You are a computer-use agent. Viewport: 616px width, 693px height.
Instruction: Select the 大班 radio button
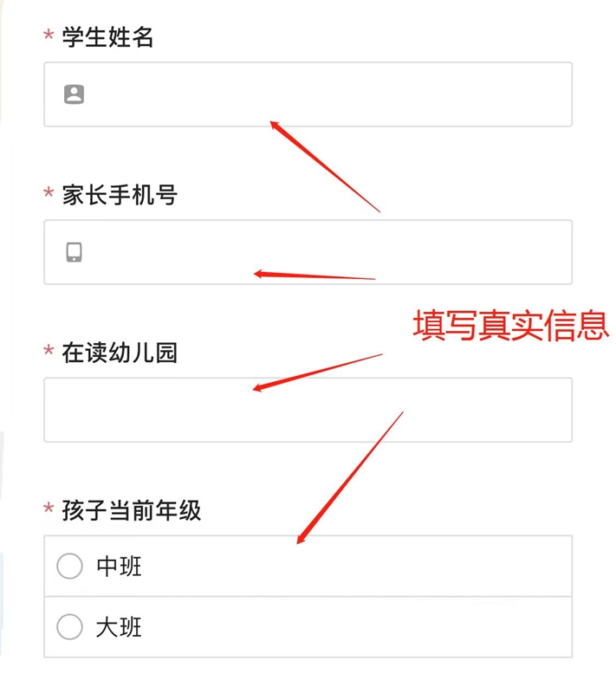(69, 627)
